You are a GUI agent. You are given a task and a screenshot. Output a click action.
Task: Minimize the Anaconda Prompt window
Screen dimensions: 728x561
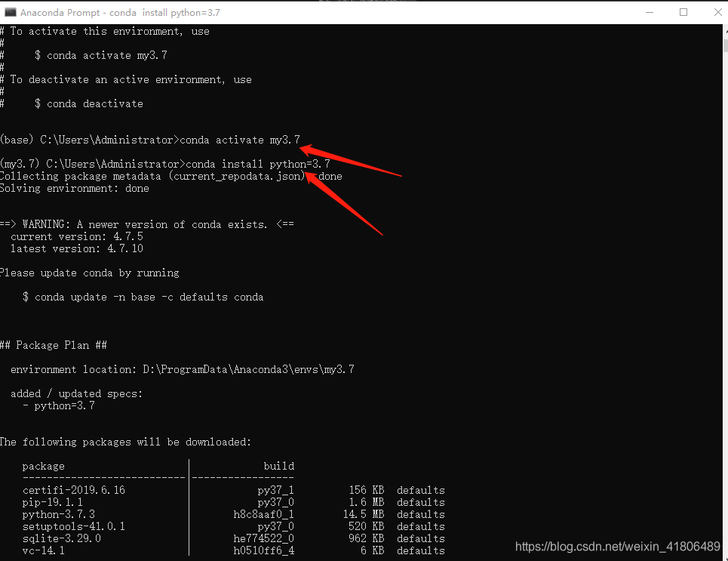tap(650, 12)
